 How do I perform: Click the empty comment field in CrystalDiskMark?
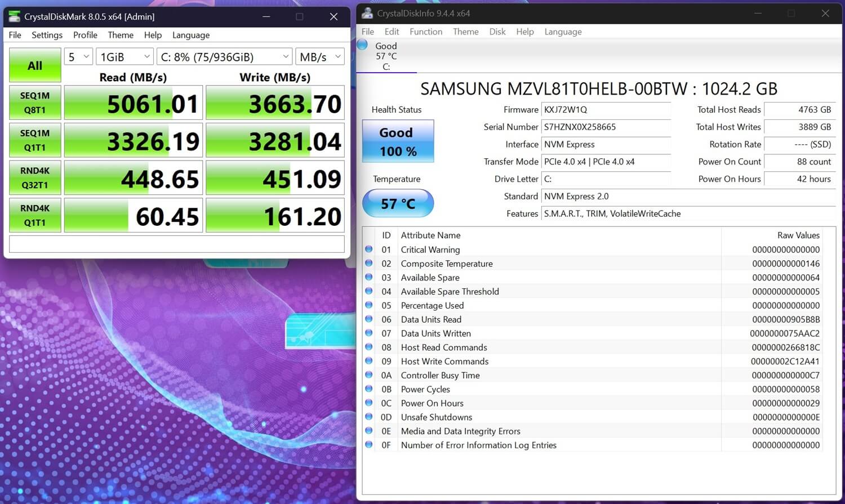point(177,244)
